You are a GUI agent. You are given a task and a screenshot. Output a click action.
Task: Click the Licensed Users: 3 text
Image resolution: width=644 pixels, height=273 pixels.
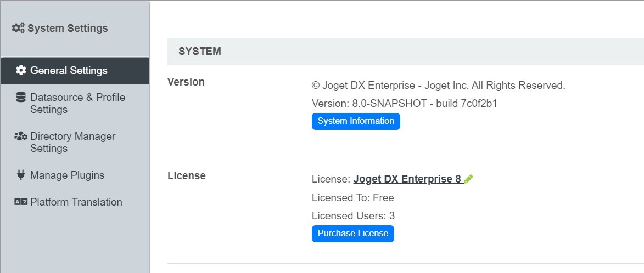pos(353,215)
